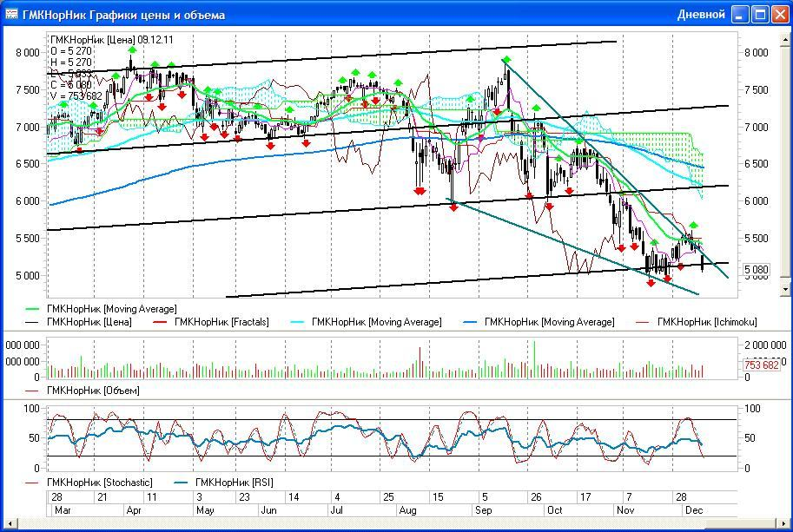Image resolution: width=793 pixels, height=532 pixels.
Task: Click the 8 000 label on left price axis
Action: click(27, 53)
